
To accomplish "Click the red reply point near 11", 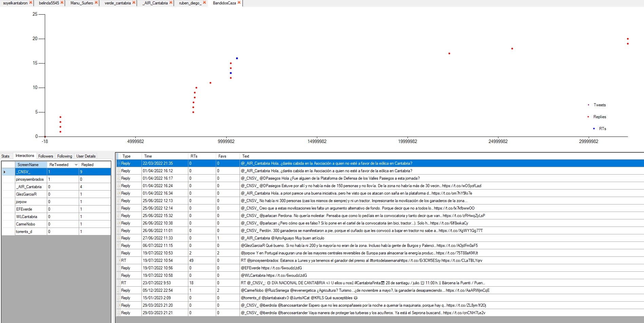I will [210, 83].
